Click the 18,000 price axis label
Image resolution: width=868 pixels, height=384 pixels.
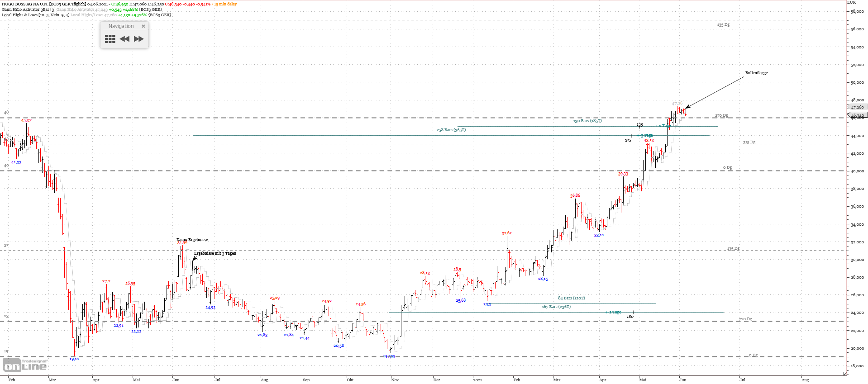click(857, 366)
